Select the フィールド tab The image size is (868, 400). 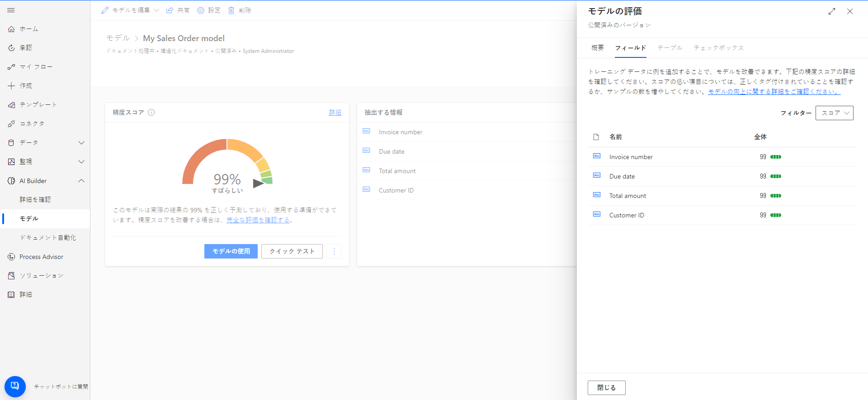pos(631,48)
